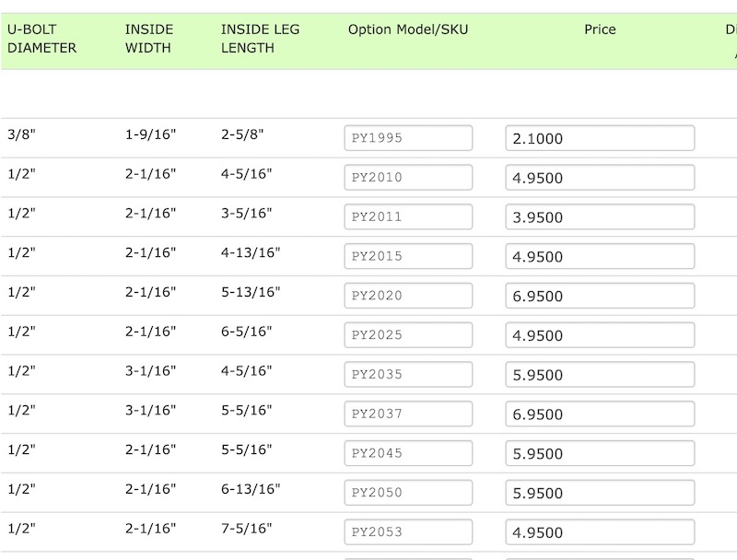Screen dimensions: 737x560
Task: Click the PY2010 SKU input field
Action: (408, 178)
